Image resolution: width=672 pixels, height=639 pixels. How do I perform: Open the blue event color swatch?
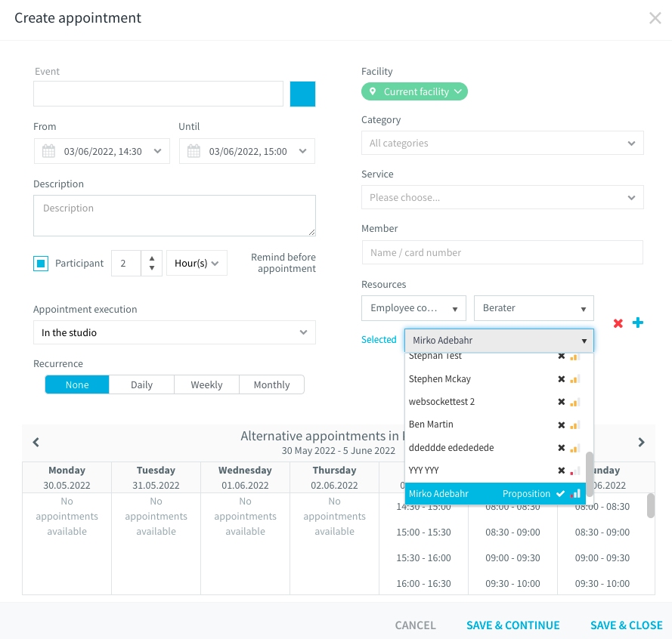tap(302, 94)
